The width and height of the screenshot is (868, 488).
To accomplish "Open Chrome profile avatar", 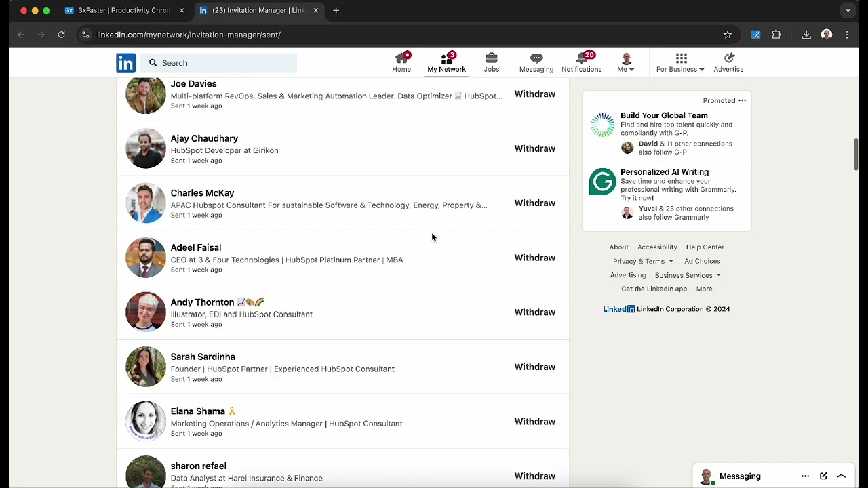I will [827, 35].
